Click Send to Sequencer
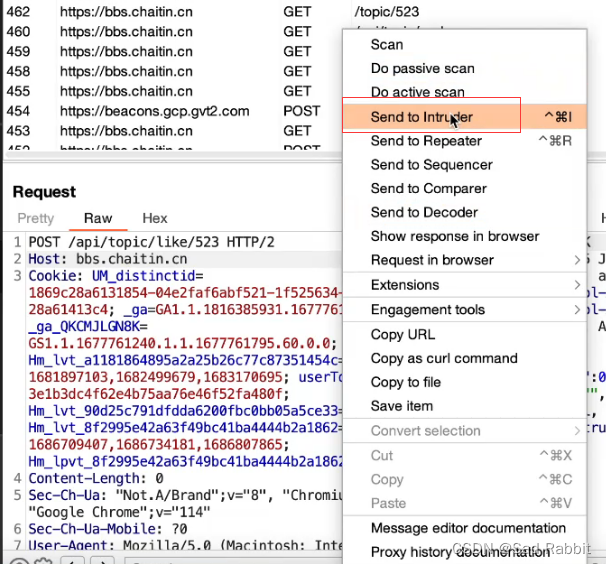Viewport: 606px width, 564px height. click(465, 165)
